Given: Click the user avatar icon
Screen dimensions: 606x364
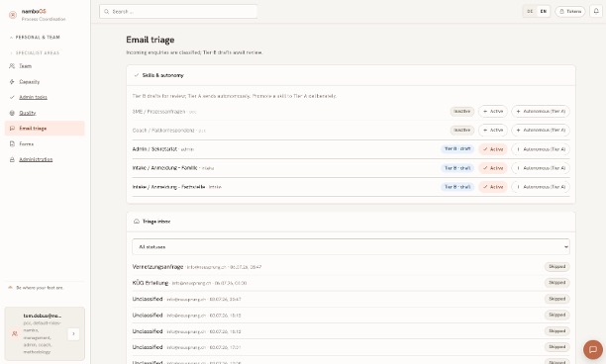Looking at the screenshot, I should [15, 333].
